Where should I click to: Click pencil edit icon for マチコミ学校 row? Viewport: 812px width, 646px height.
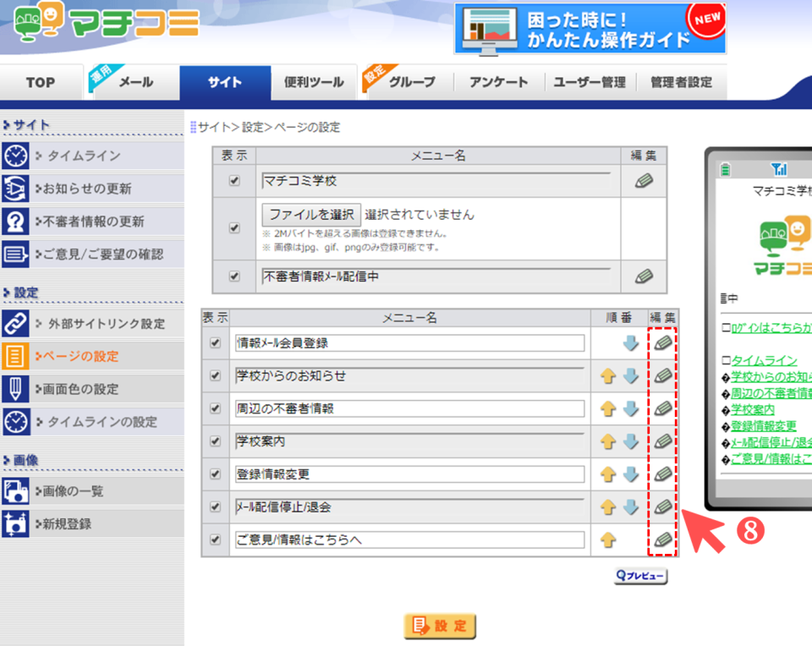pyautogui.click(x=643, y=181)
